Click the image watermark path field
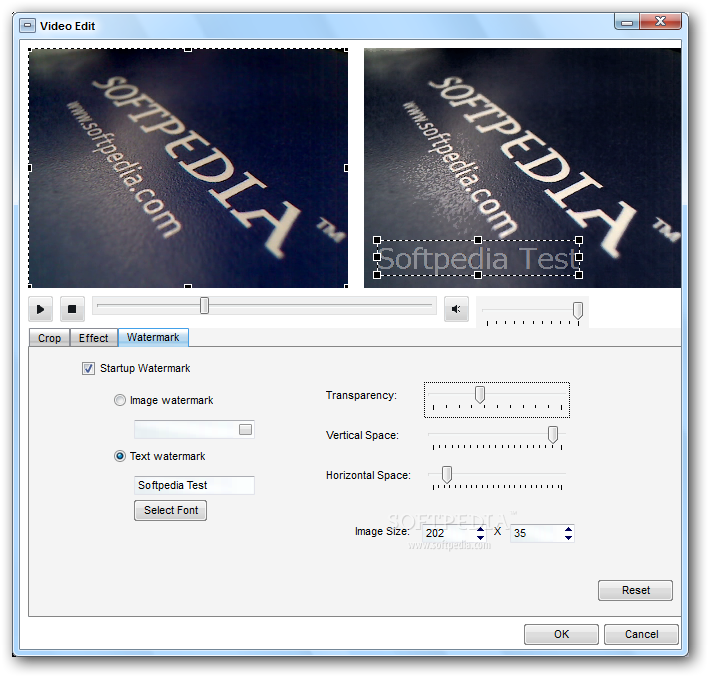The width and height of the screenshot is (709, 677). (x=194, y=429)
